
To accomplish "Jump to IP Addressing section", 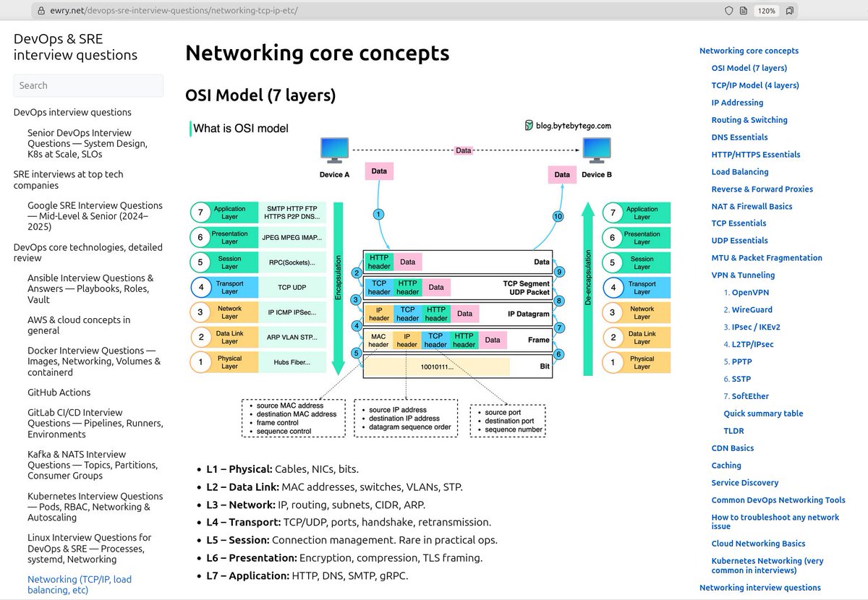I will point(737,103).
